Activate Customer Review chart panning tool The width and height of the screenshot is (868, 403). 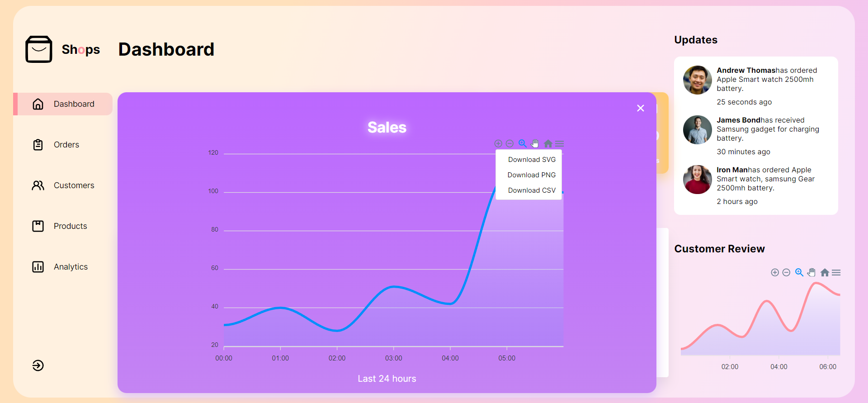tap(811, 272)
